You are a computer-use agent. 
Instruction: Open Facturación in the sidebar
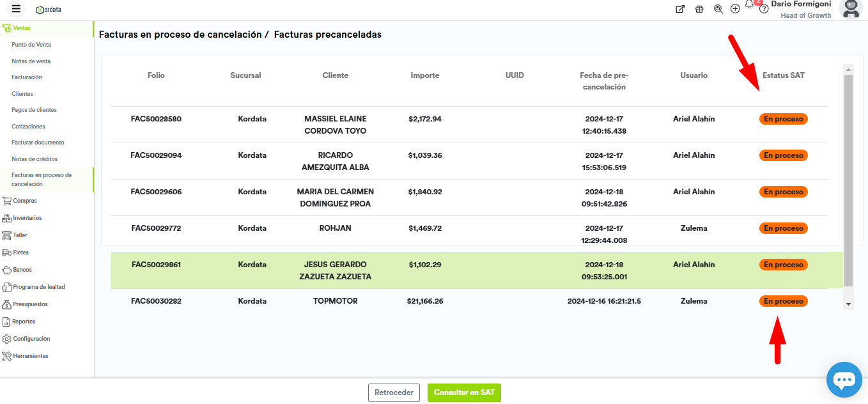[x=27, y=77]
